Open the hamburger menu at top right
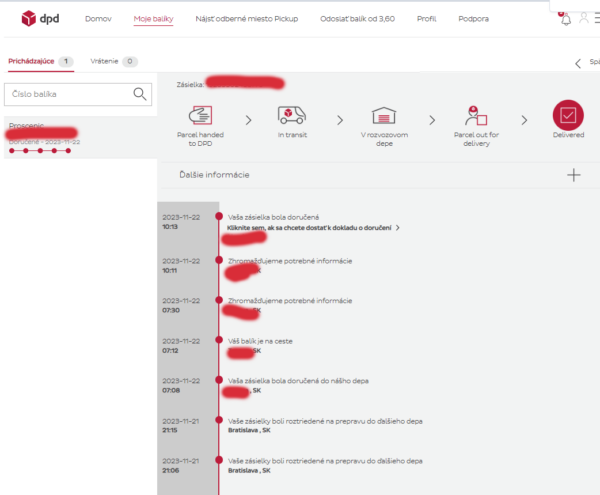Screen dimensions: 600x495 click(597, 18)
